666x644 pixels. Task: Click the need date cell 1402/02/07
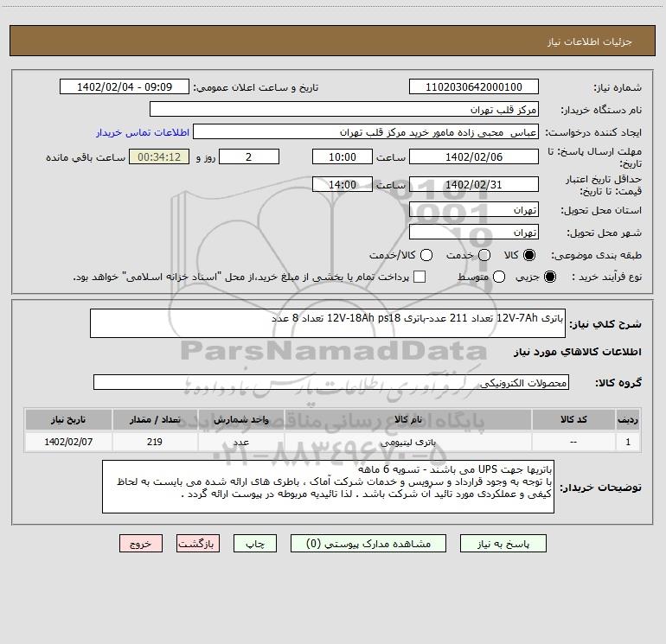(x=68, y=442)
